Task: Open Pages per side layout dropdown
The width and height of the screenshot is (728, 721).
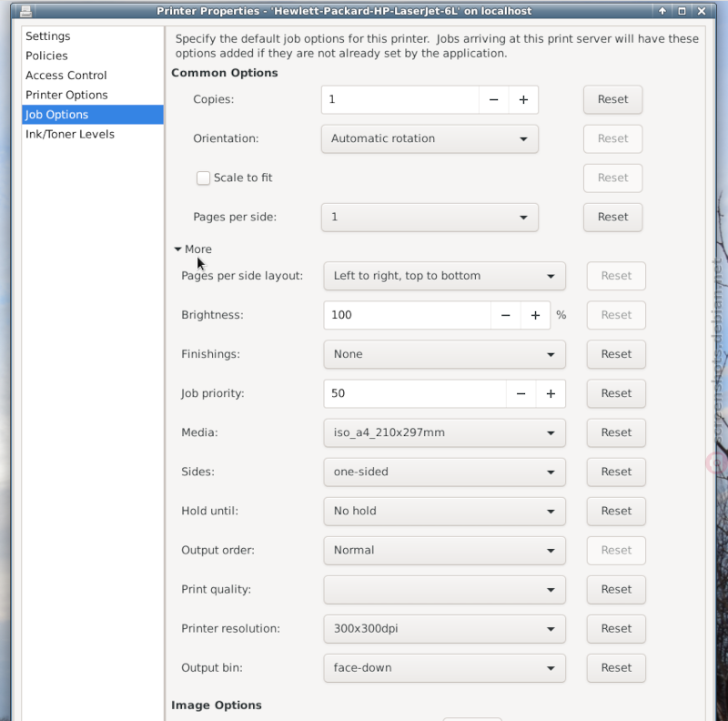Action: [444, 276]
